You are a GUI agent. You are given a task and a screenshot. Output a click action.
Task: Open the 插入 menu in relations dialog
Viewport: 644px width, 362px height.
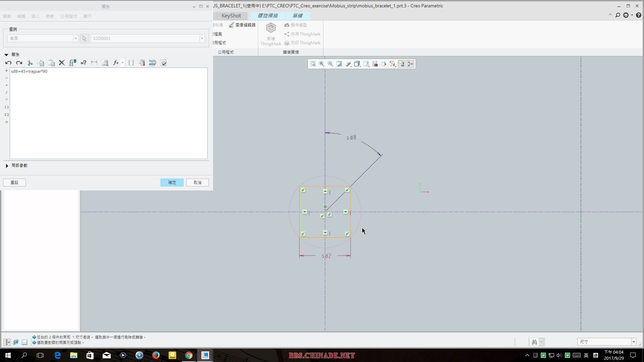click(x=36, y=16)
